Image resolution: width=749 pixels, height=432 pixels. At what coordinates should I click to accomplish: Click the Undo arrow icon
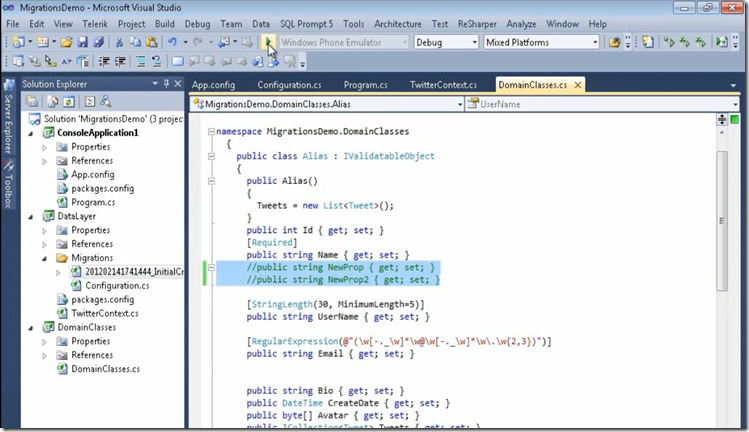172,42
